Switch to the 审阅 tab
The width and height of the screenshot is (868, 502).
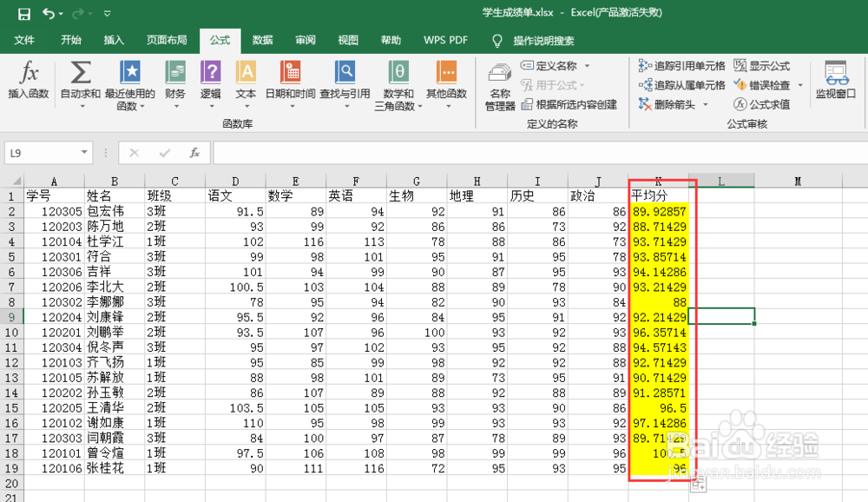[x=305, y=40]
